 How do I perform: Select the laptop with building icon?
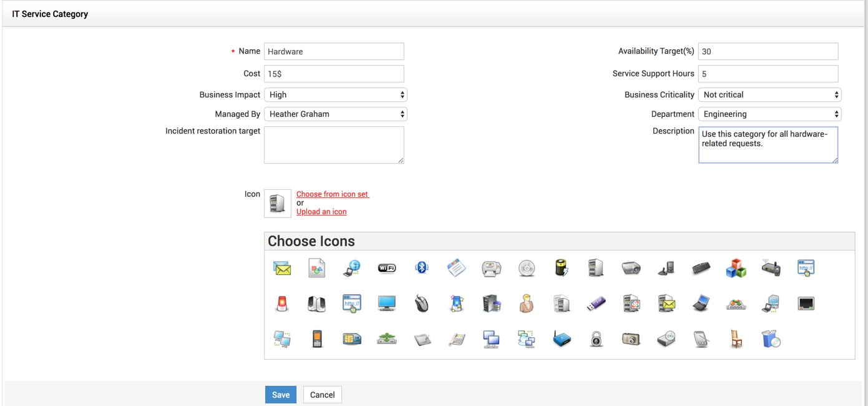[x=771, y=304]
